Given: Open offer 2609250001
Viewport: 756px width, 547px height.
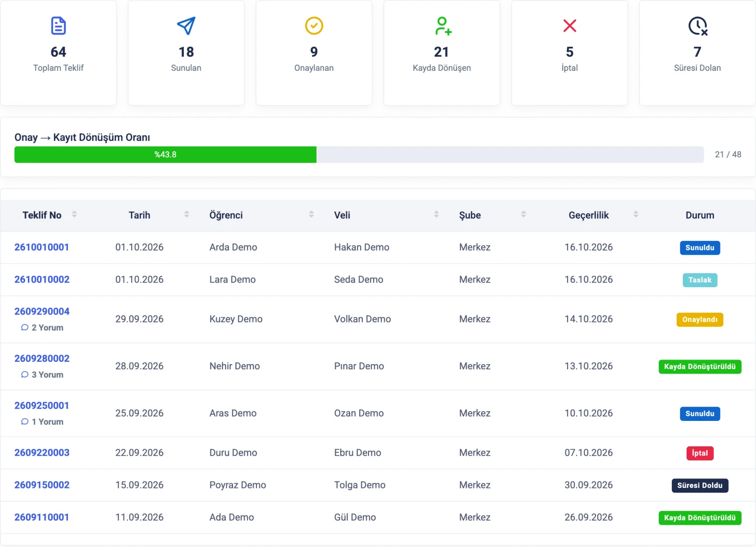Looking at the screenshot, I should 42,405.
